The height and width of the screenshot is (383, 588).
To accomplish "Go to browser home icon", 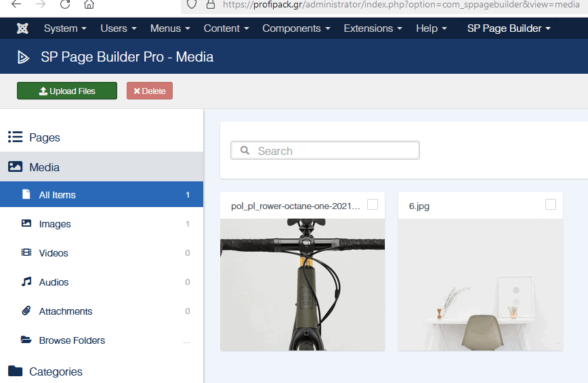I will tap(89, 5).
